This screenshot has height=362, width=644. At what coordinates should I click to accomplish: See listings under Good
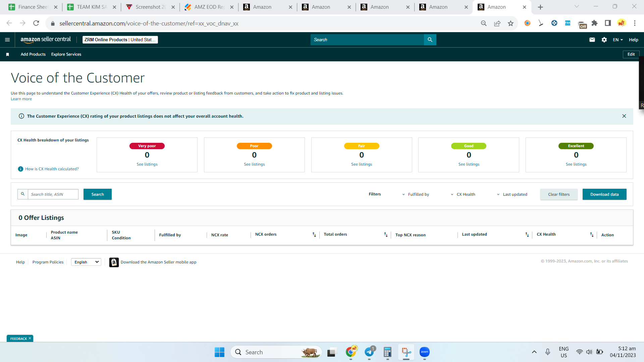469,164
